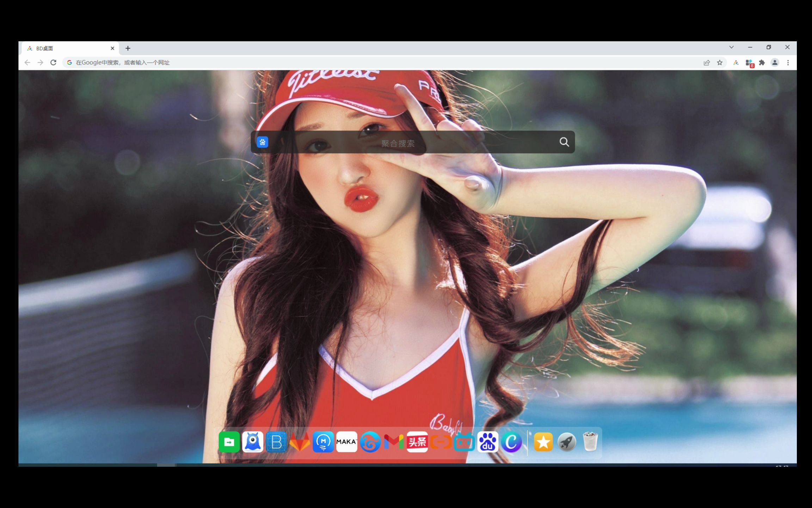Open the extension with red 8 badge
The height and width of the screenshot is (508, 812).
(749, 63)
